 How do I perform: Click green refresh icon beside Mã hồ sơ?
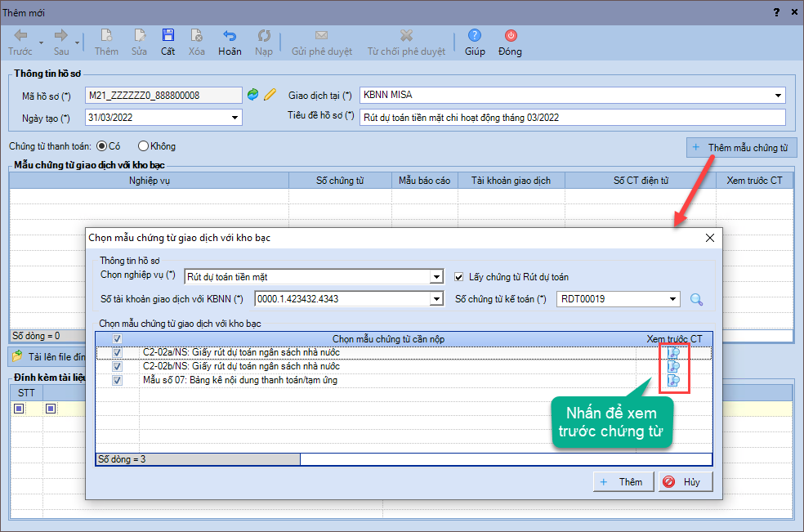pos(253,95)
